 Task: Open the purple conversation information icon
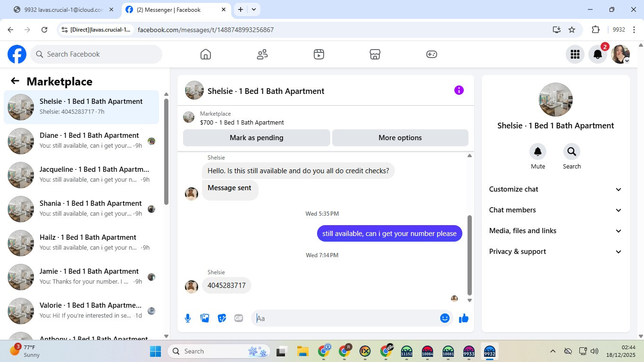(x=459, y=91)
